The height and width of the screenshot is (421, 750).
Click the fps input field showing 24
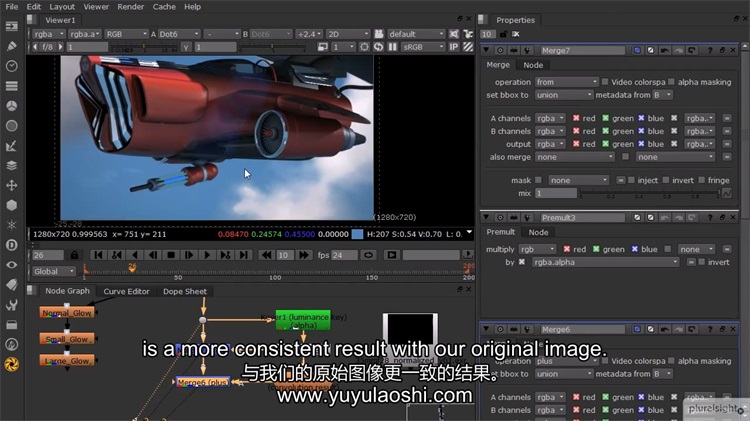(345, 255)
